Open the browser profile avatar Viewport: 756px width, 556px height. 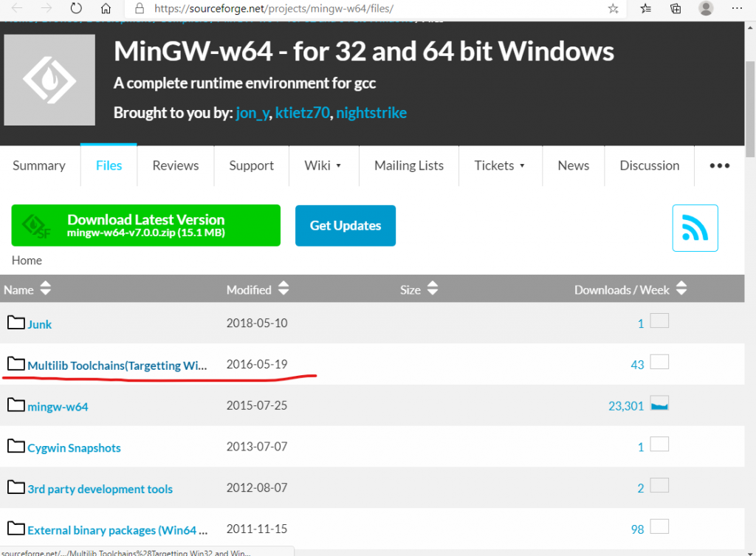click(x=706, y=8)
